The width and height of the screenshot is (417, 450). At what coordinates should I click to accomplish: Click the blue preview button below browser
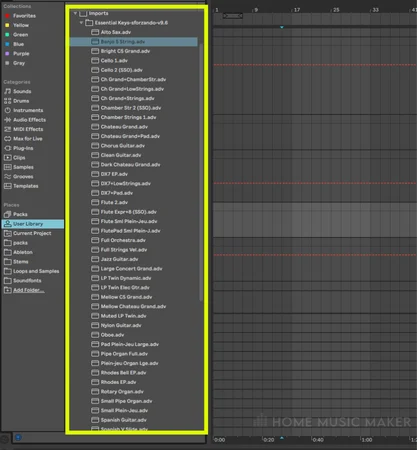point(18,437)
